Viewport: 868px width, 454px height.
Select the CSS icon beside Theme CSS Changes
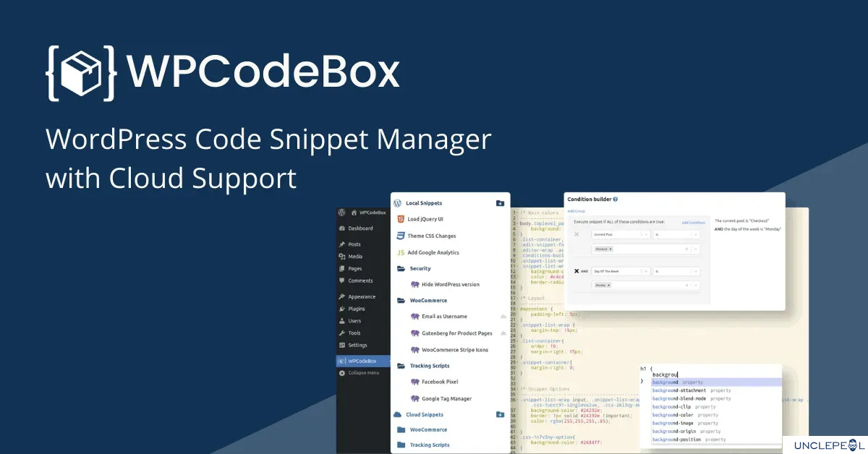pyautogui.click(x=399, y=235)
